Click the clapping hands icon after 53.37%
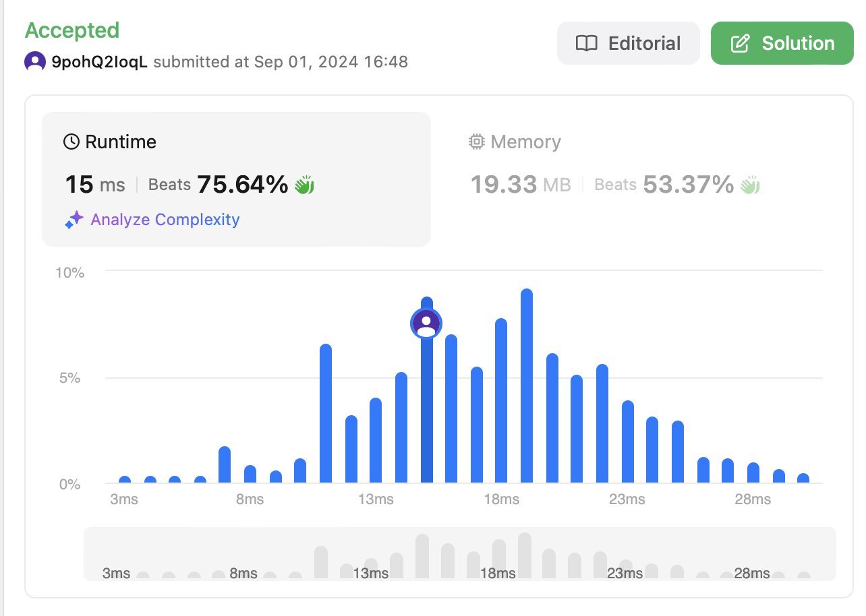This screenshot has height=616, width=866. click(x=750, y=184)
